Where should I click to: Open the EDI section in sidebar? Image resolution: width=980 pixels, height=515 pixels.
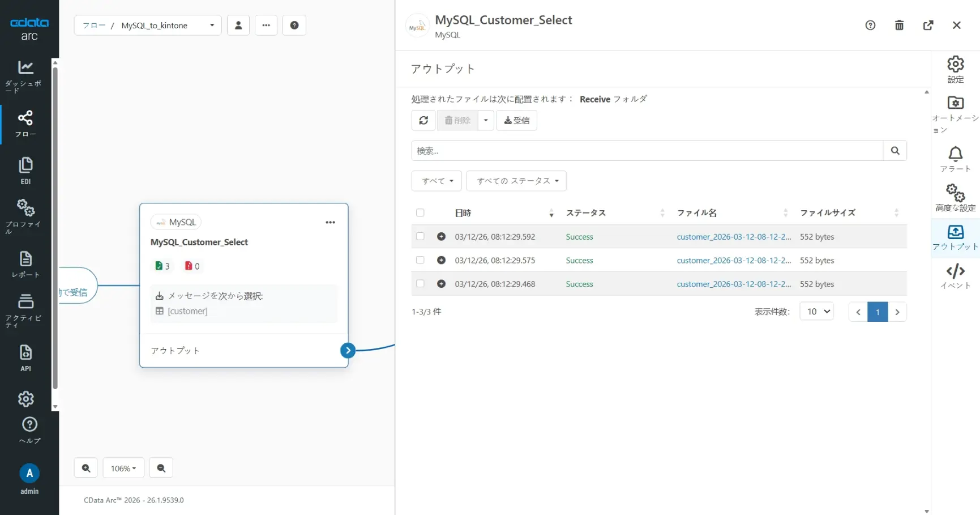tap(25, 170)
